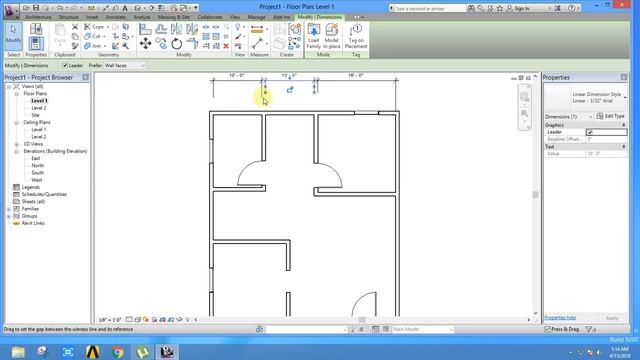Open the Manage ribbon tab
This screenshot has height=360, width=640.
click(x=256, y=17)
